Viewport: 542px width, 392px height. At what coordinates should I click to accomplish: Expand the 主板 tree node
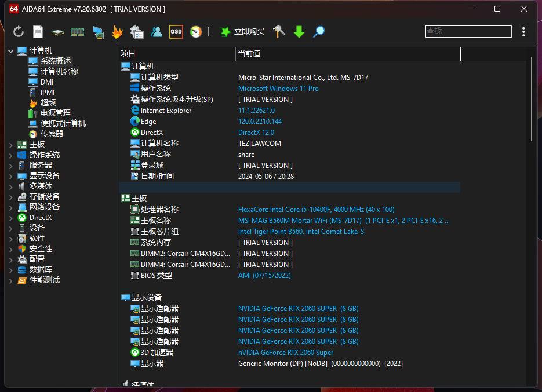click(x=10, y=145)
